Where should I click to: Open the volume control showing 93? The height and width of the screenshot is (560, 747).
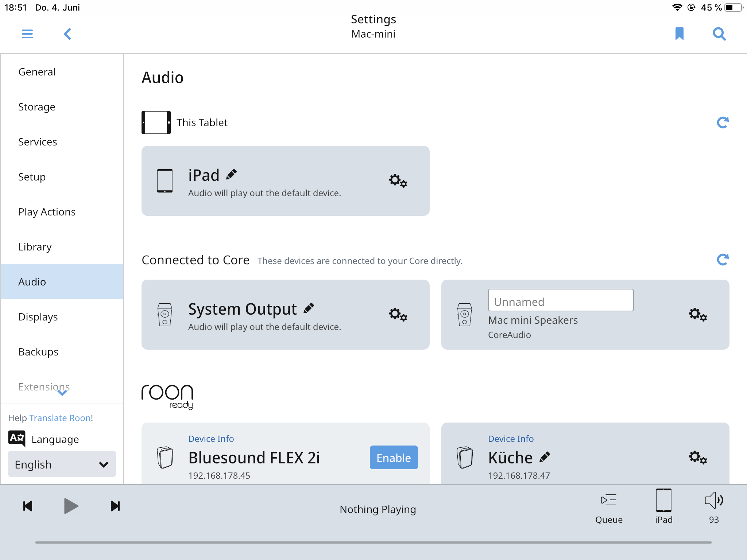(714, 507)
